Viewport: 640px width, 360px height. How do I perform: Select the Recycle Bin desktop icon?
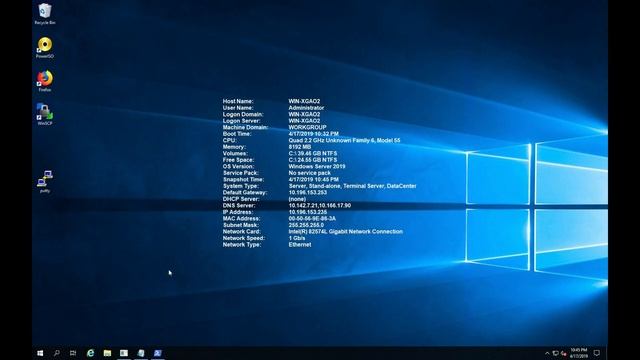click(45, 14)
